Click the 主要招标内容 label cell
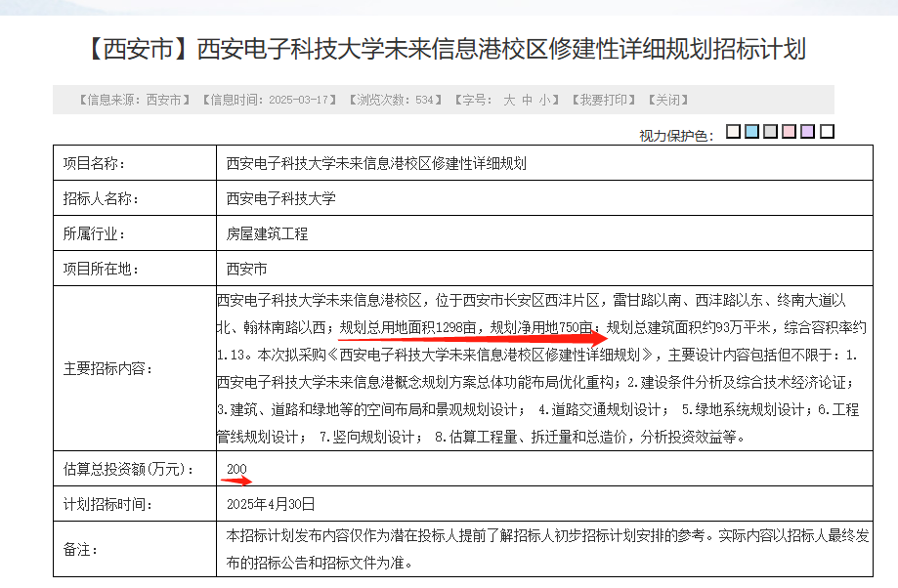 tap(135, 368)
